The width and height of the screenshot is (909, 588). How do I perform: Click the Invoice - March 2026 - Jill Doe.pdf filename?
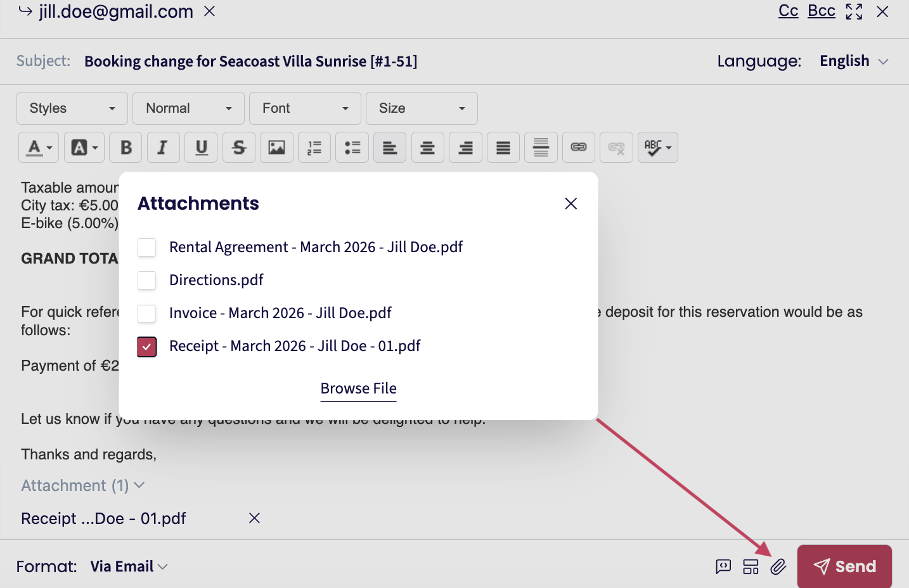coord(280,313)
